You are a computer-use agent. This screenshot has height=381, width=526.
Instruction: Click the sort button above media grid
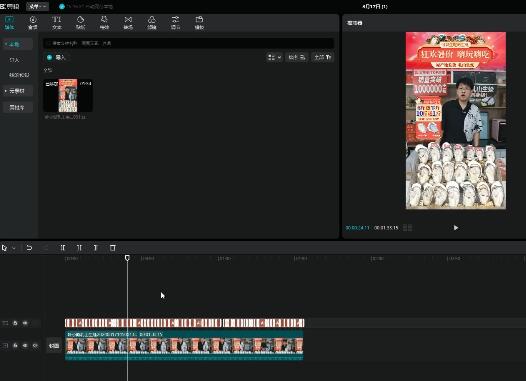(297, 57)
